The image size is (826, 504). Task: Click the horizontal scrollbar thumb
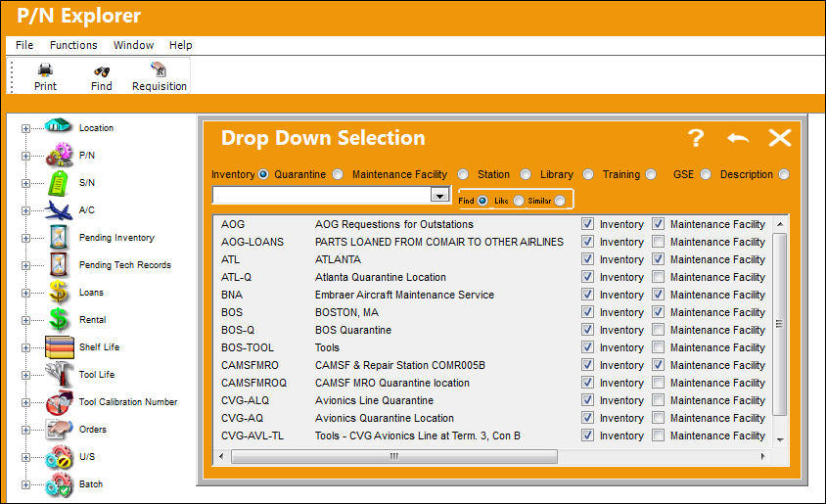pos(394,457)
